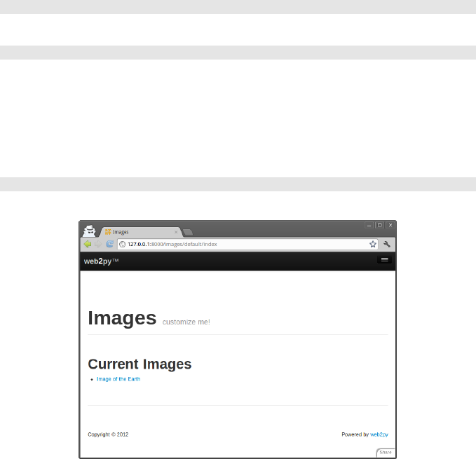Viewport: 476px width, 459px height.
Task: Click the web2py brand logo in navbar
Action: tap(101, 261)
